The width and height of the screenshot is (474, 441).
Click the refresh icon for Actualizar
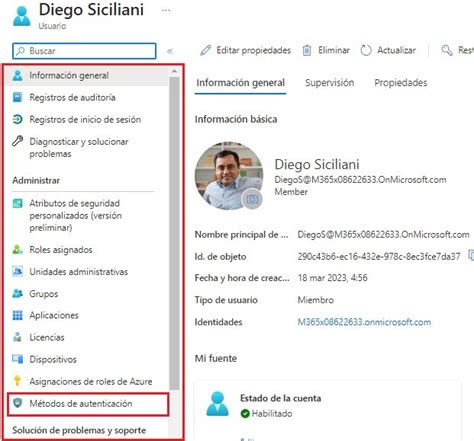point(366,50)
